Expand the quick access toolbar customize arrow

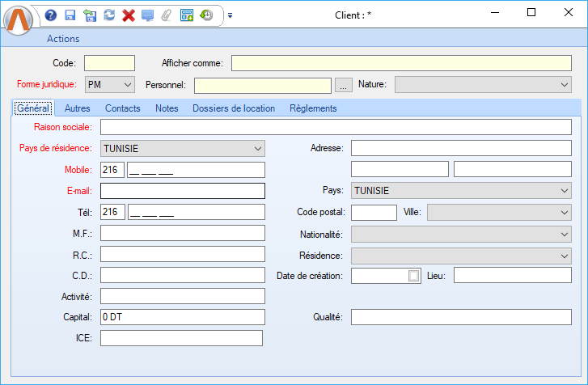(x=230, y=15)
